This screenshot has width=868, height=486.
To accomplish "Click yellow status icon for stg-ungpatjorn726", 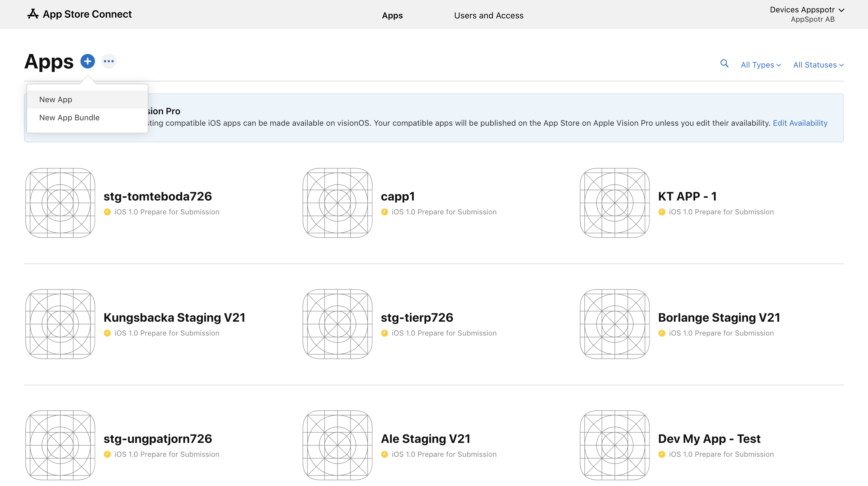I will tap(107, 454).
